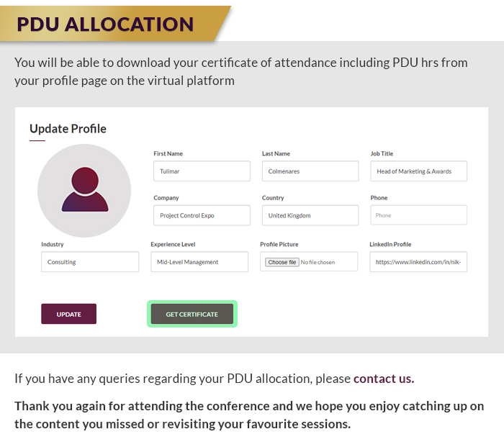
Task: Click the Experience Level label
Action: point(173,244)
